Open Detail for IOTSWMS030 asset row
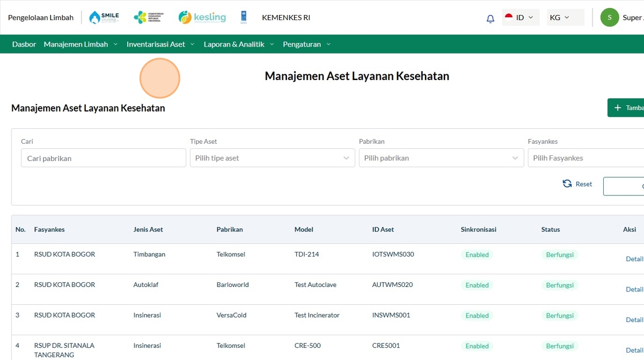Image resolution: width=644 pixels, height=360 pixels. coord(634,259)
